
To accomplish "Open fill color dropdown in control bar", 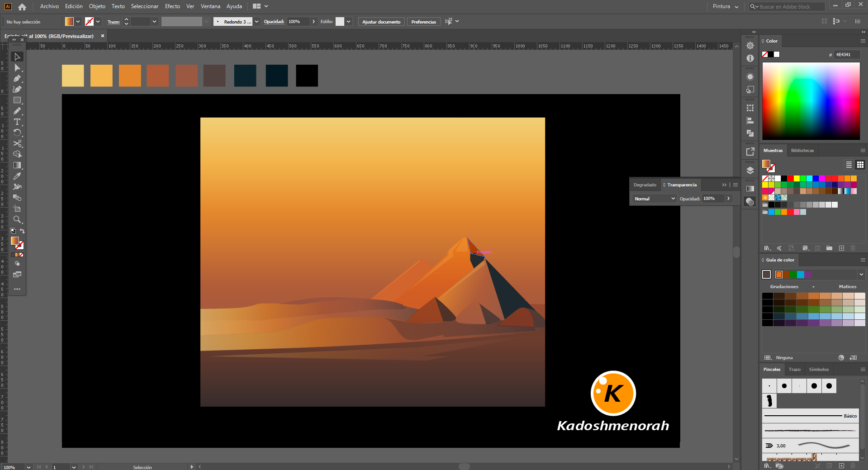I will 78,22.
